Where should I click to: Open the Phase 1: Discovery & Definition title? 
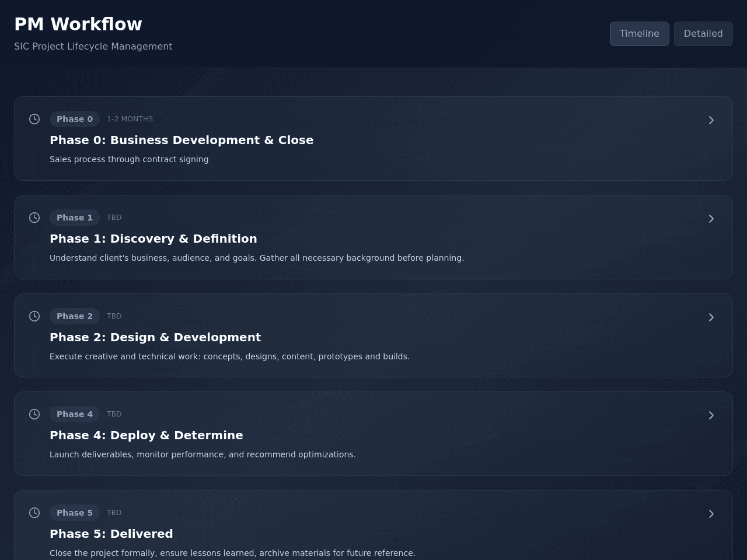point(153,239)
